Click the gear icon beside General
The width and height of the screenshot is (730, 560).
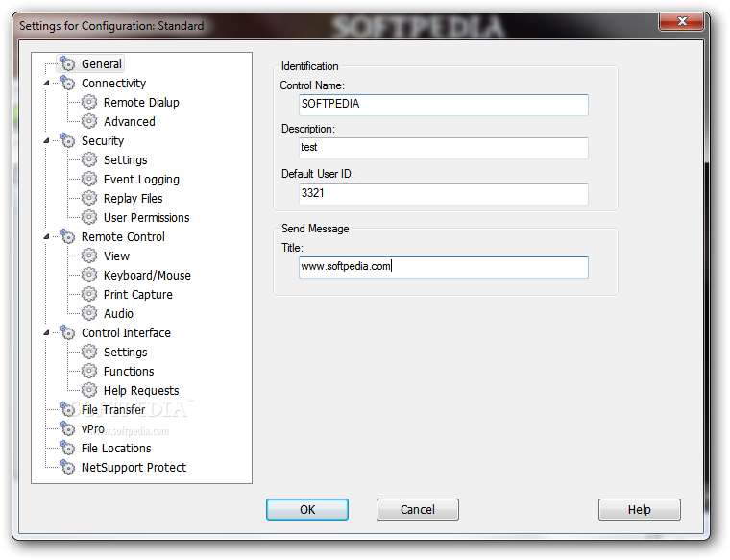[67, 63]
